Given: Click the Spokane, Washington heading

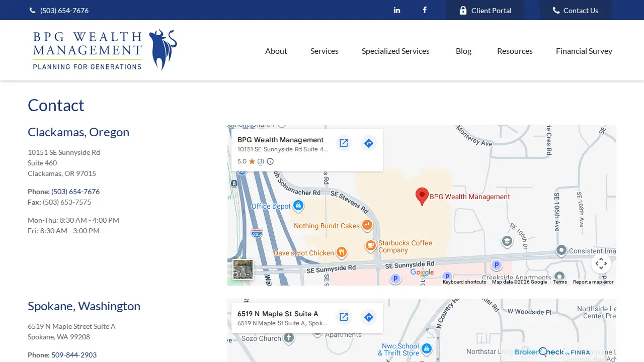Looking at the screenshot, I should point(84,306).
